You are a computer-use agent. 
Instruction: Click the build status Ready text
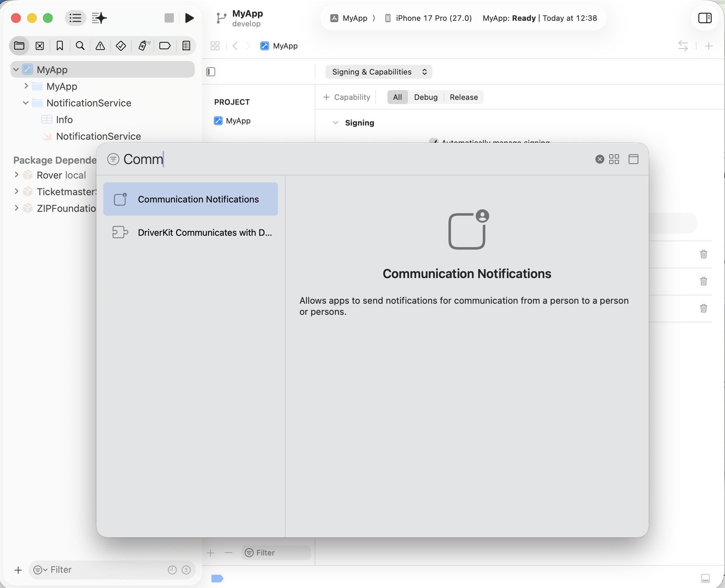pyautogui.click(x=524, y=18)
